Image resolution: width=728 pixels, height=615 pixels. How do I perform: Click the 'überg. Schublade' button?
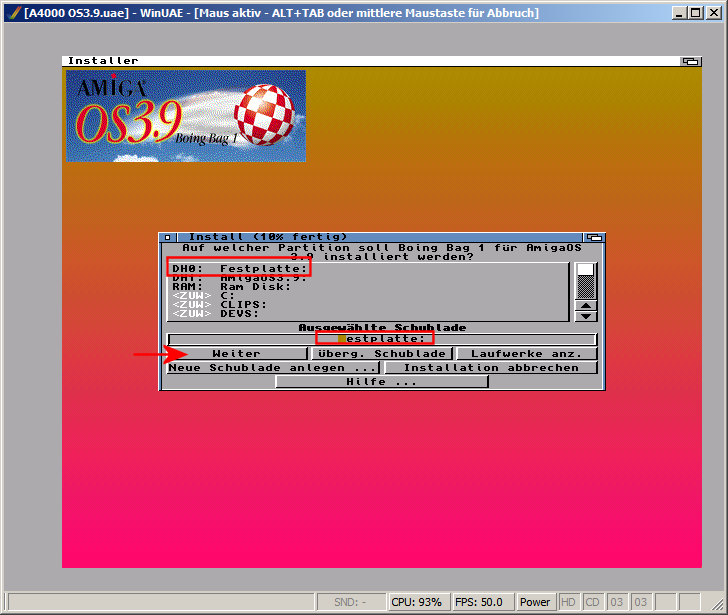click(x=382, y=354)
